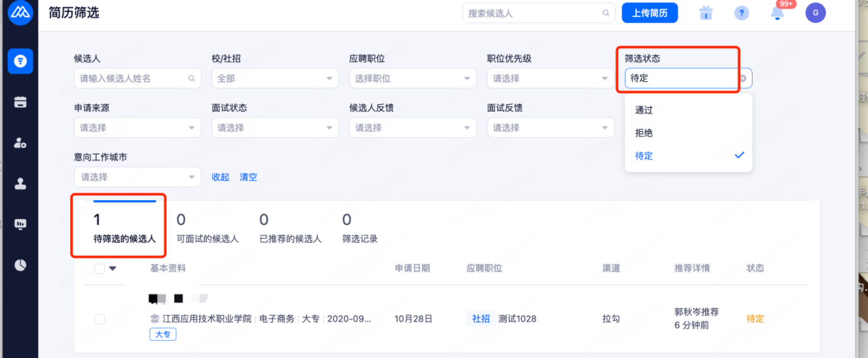Viewport: 868px width, 358px height.
Task: Expand the 校/社招 dropdown
Action: tap(275, 78)
